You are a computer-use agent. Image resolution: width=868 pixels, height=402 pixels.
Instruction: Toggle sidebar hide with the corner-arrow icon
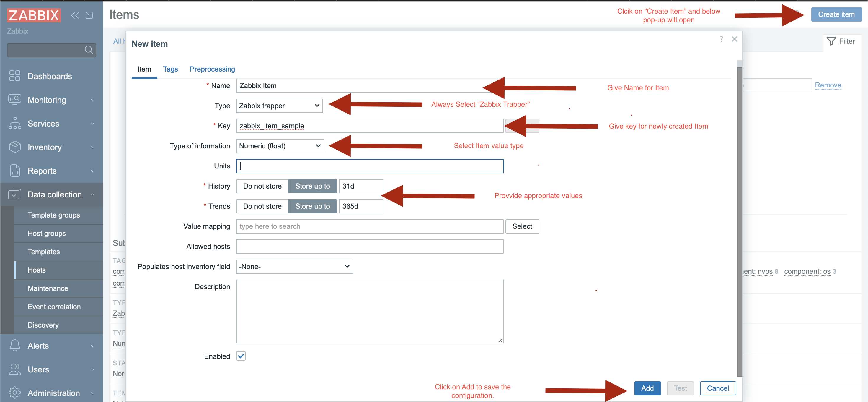click(x=89, y=15)
